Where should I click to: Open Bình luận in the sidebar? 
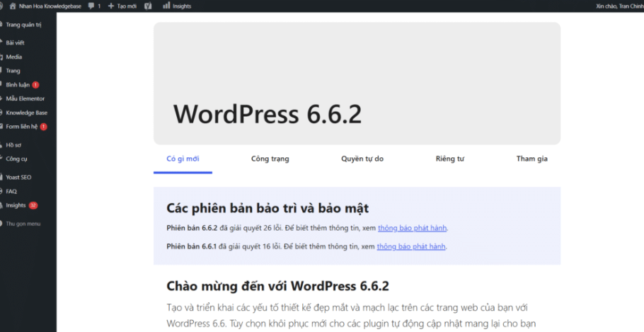pyautogui.click(x=18, y=85)
